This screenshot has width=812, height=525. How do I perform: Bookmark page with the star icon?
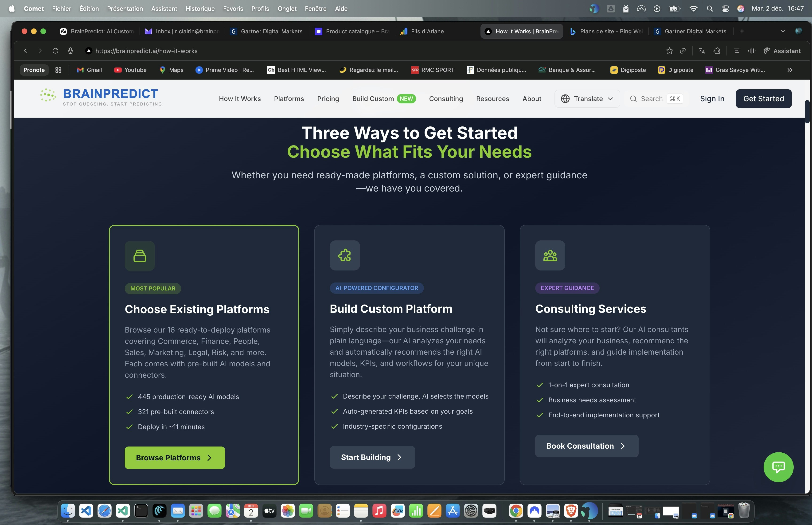(669, 51)
